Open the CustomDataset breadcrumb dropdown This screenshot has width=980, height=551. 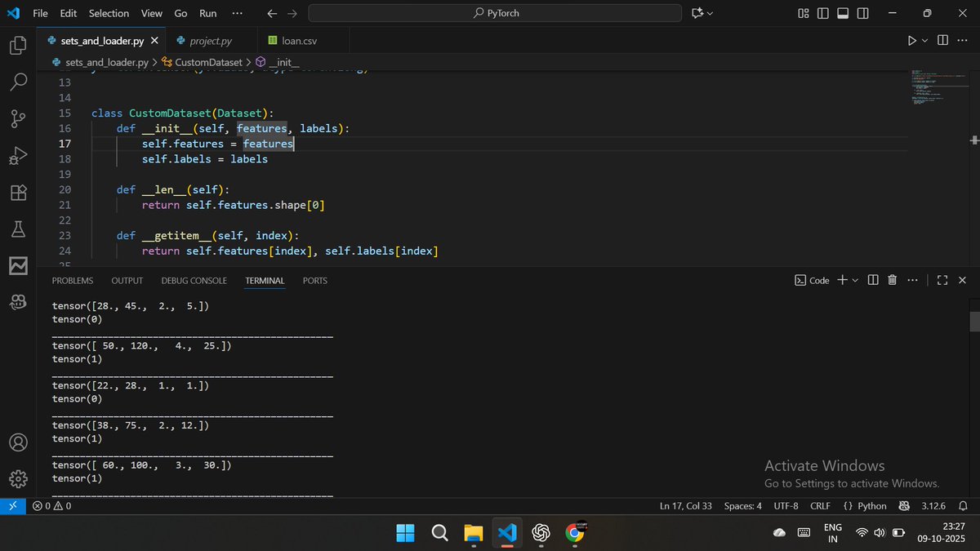[x=202, y=62]
